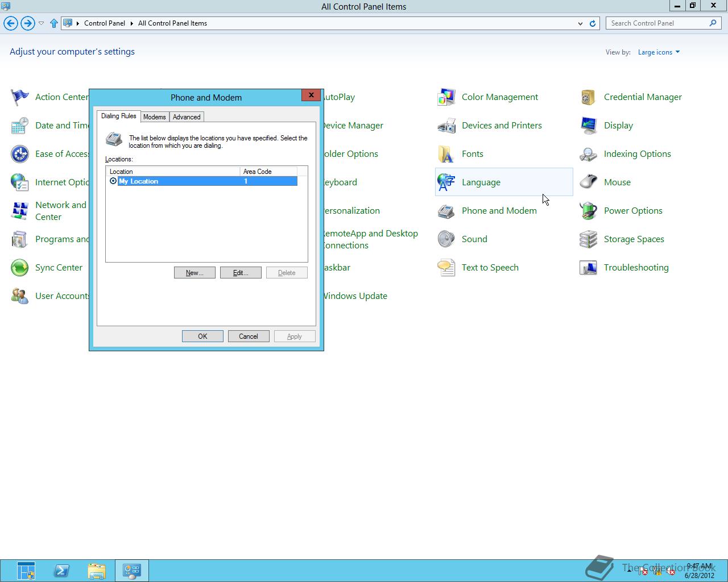Open the Language icon
Screen dimensions: 728x582
446,182
